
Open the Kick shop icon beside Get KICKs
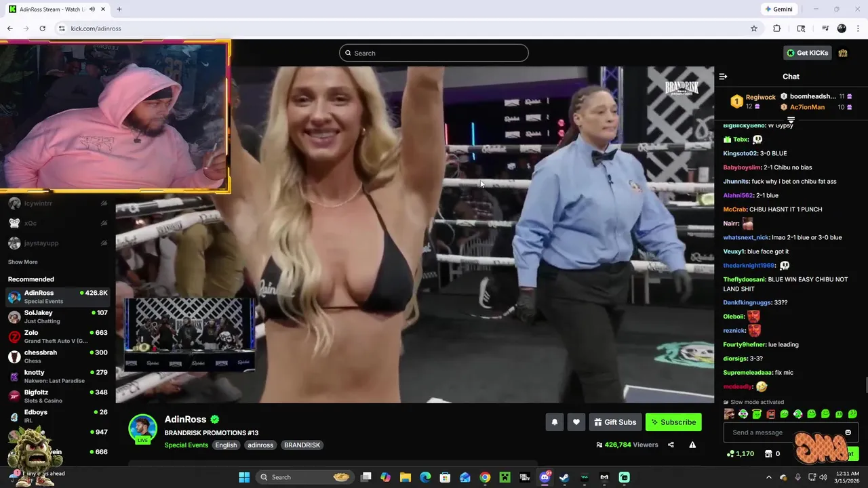click(x=843, y=53)
